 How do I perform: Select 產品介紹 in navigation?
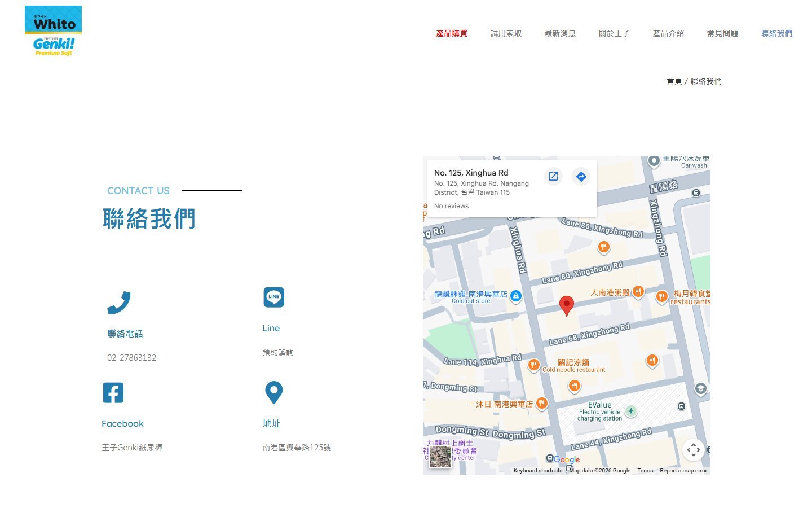(668, 34)
